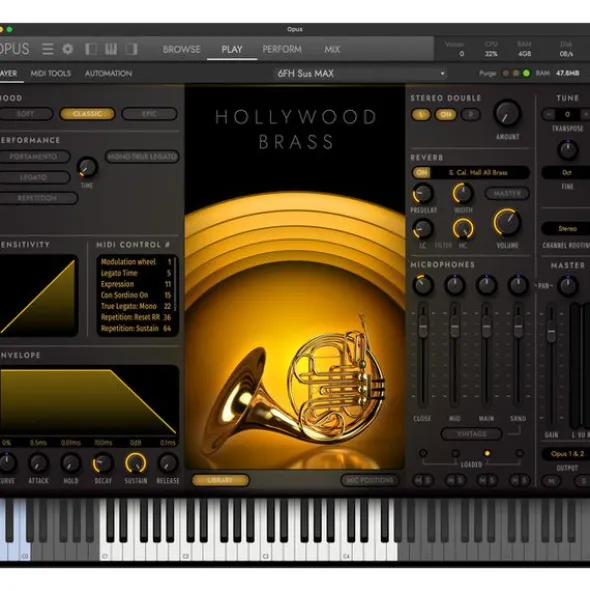The height and width of the screenshot is (591, 590).
Task: Load the Close microphone via its indicator
Action: pyautogui.click(x=423, y=453)
